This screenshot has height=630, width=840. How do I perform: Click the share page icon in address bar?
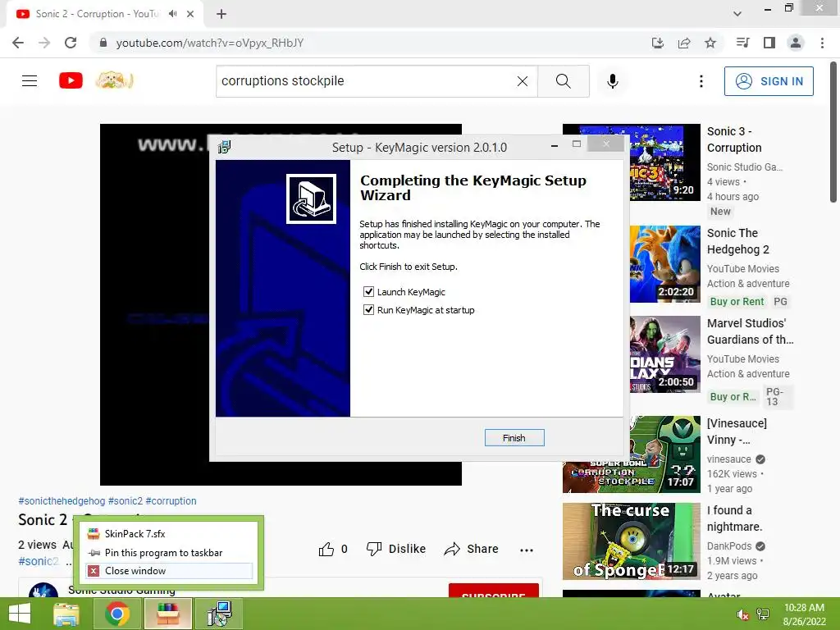[684, 43]
